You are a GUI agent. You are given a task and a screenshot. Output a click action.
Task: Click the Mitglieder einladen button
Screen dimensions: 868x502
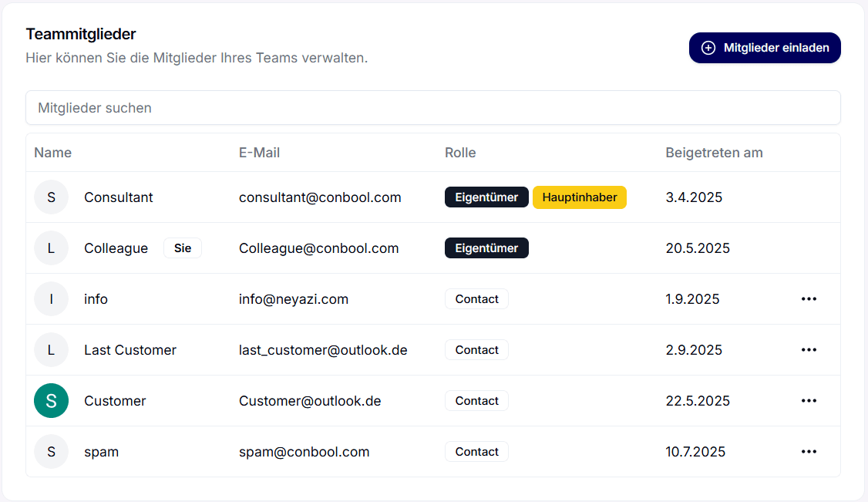[x=764, y=48]
